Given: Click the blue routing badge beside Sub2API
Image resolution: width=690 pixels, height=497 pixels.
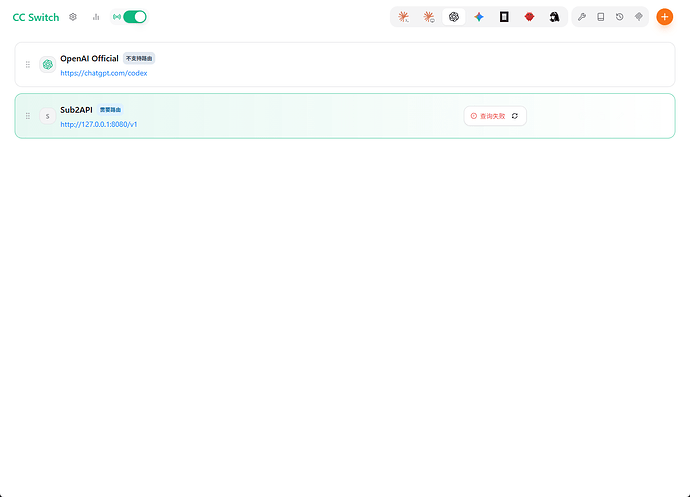Looking at the screenshot, I should (x=110, y=110).
